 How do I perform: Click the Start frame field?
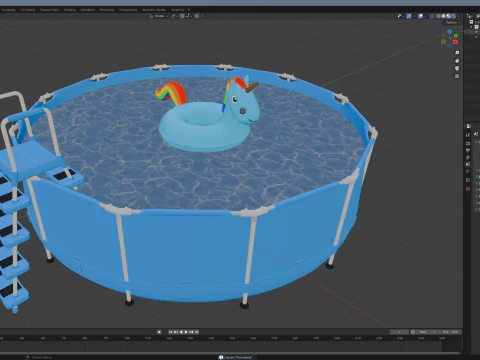(x=427, y=332)
